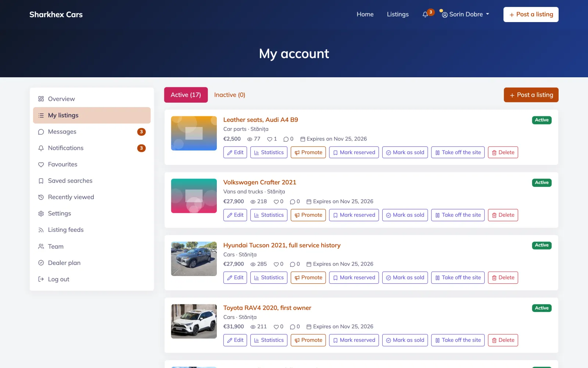Click the orange Post a listing button
Viewport: 588px width, 368px height.
(x=531, y=95)
